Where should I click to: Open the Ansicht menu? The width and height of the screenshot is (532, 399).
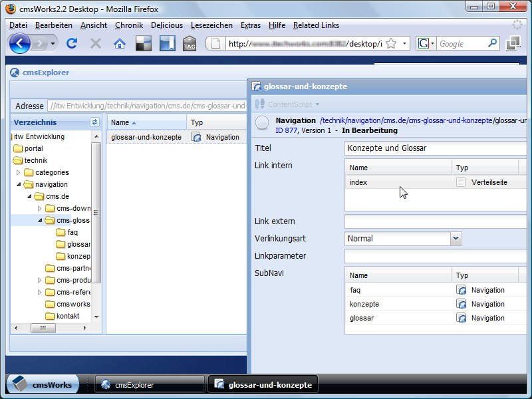click(94, 25)
